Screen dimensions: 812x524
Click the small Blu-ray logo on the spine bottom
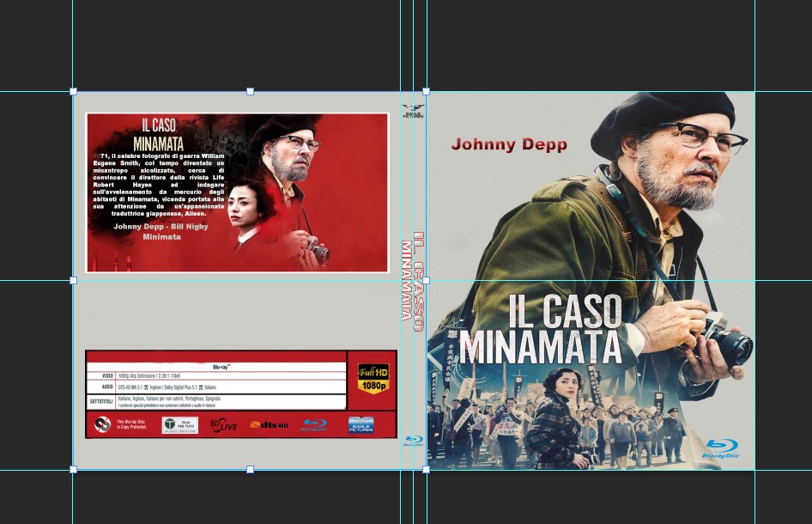click(413, 441)
